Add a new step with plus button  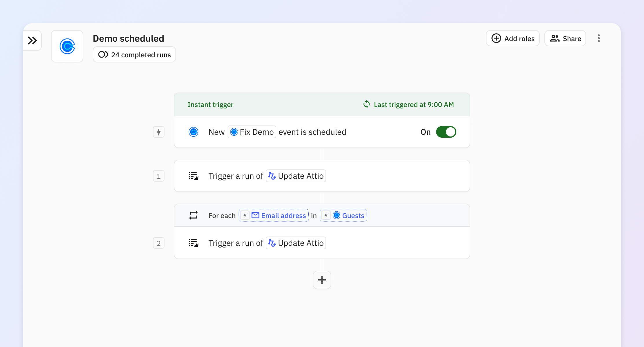pos(322,280)
